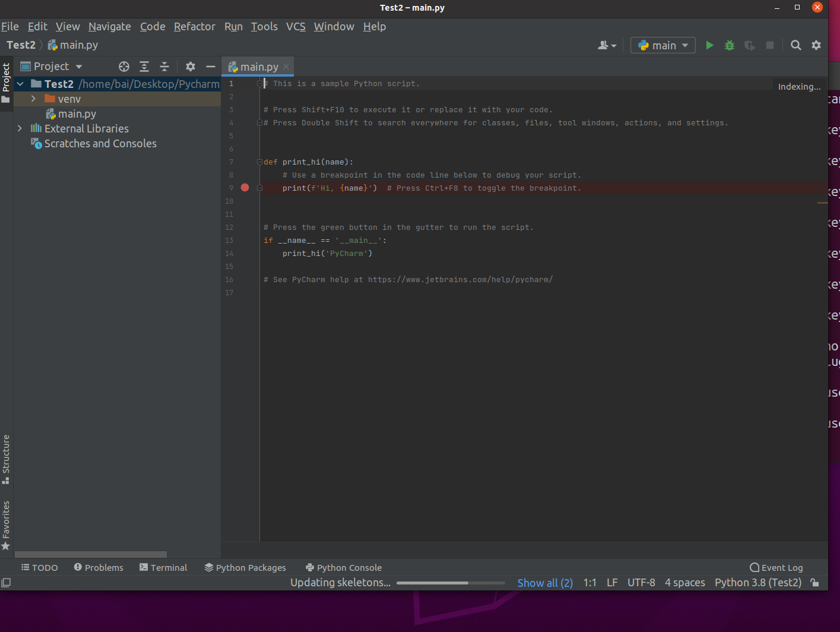Open the Project view selector dropdown
This screenshot has width=840, height=632.
pos(52,67)
